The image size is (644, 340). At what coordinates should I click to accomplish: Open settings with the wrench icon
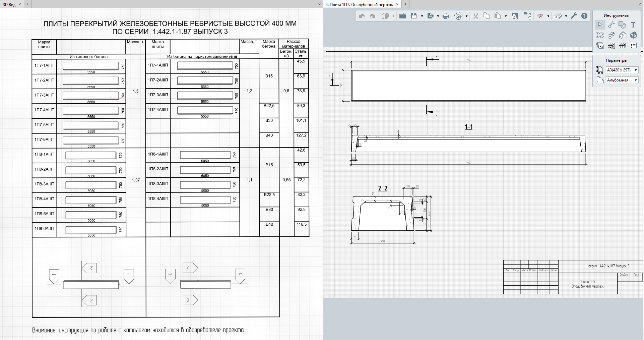(x=574, y=16)
